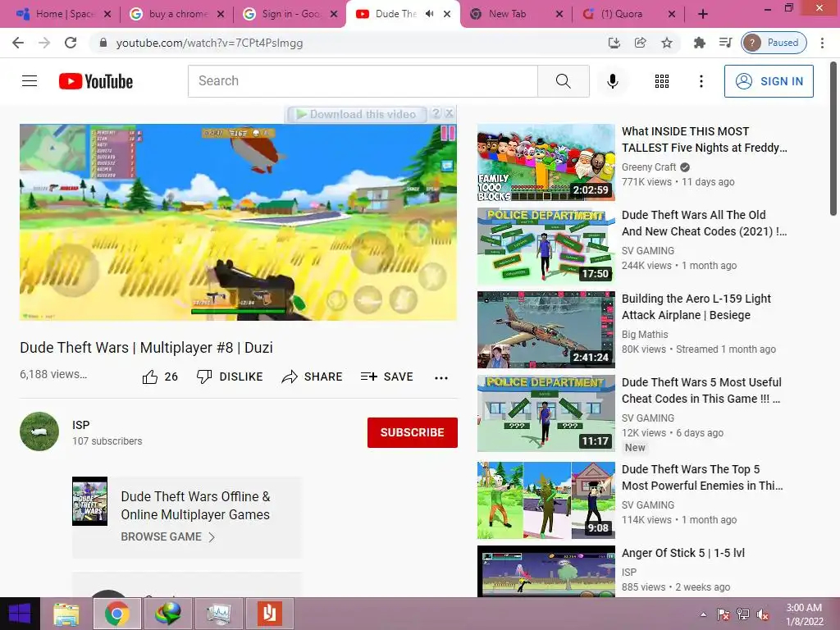Open the YouTube apps grid icon
Screen dimensions: 840x630
coord(662,81)
